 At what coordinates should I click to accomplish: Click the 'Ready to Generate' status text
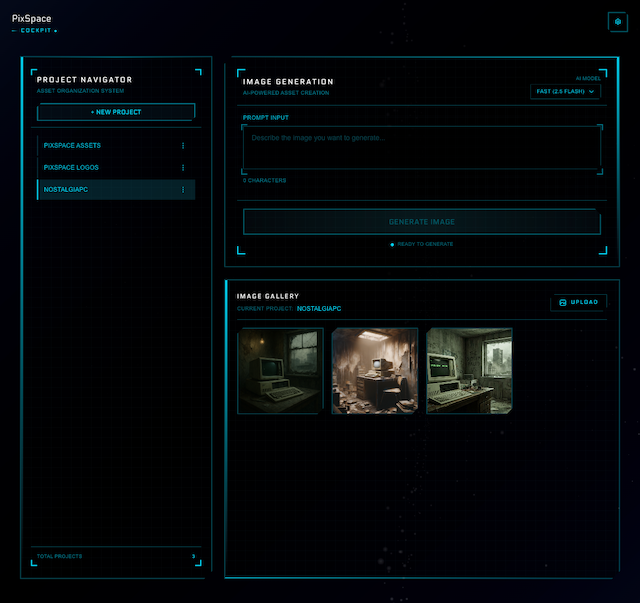[425, 244]
